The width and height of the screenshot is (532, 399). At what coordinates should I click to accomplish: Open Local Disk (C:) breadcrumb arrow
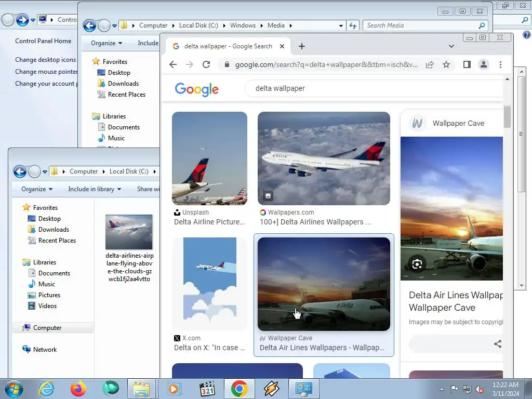[155, 171]
